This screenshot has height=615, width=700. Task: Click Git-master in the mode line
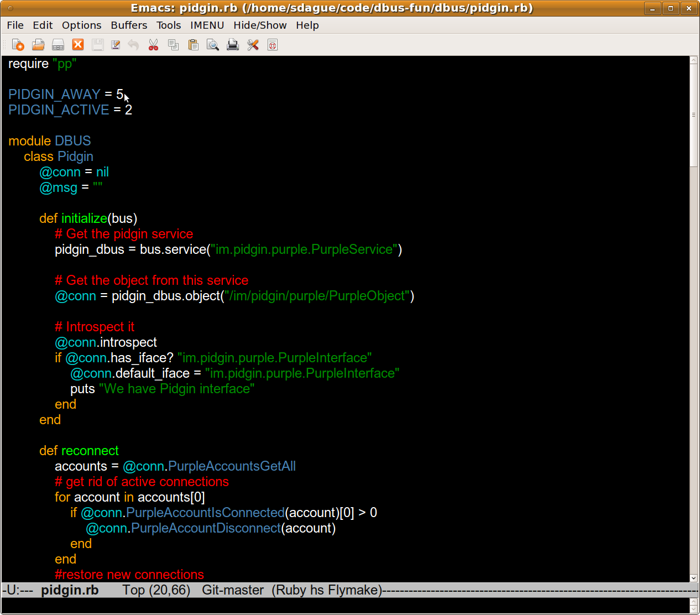[233, 590]
